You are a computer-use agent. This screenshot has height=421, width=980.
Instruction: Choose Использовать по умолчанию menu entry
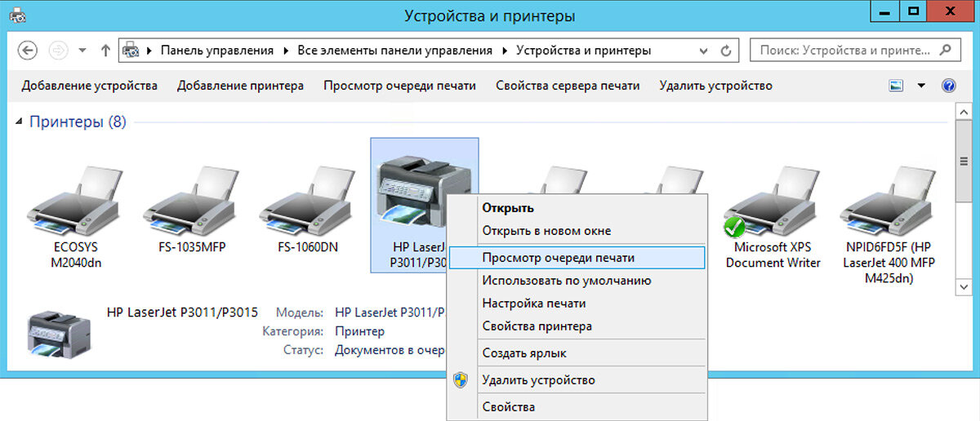click(577, 280)
